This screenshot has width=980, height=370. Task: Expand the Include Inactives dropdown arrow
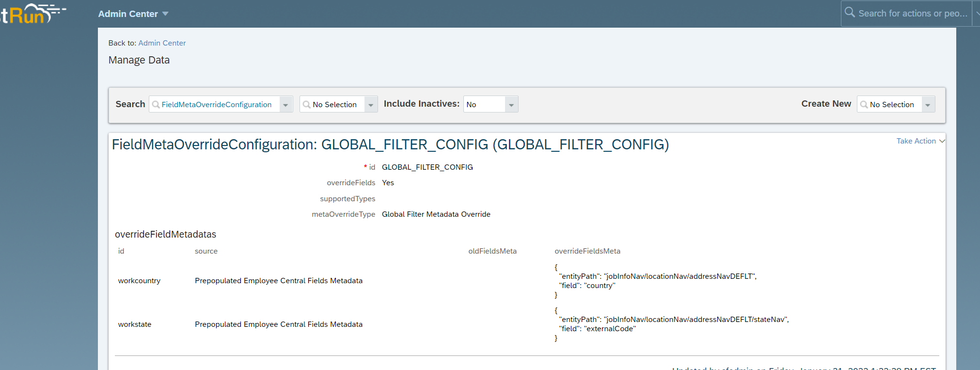(x=511, y=105)
